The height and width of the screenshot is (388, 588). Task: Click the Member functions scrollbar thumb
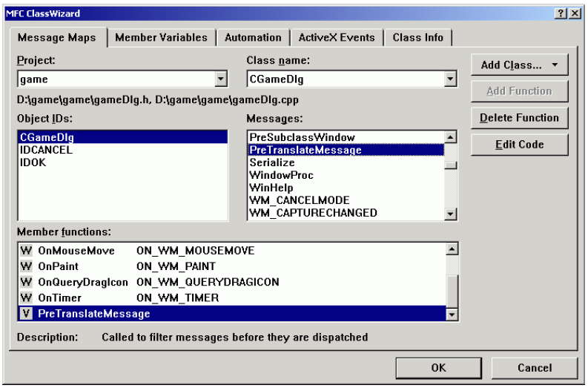452,292
